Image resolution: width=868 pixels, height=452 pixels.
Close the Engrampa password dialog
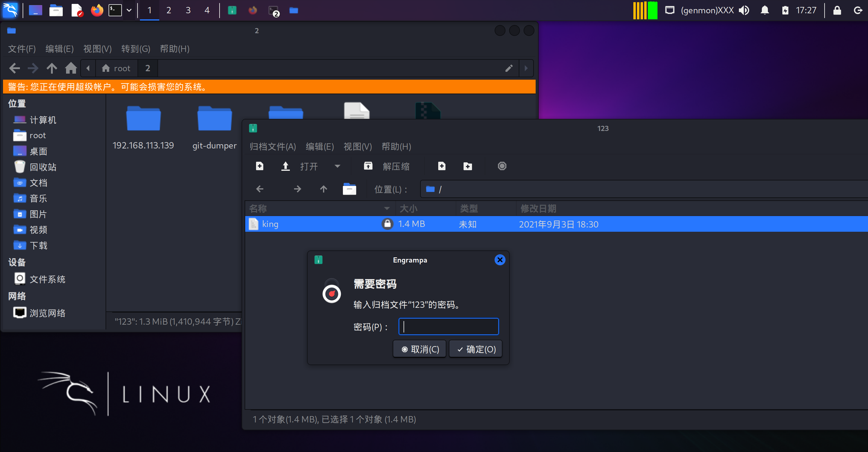pyautogui.click(x=500, y=260)
